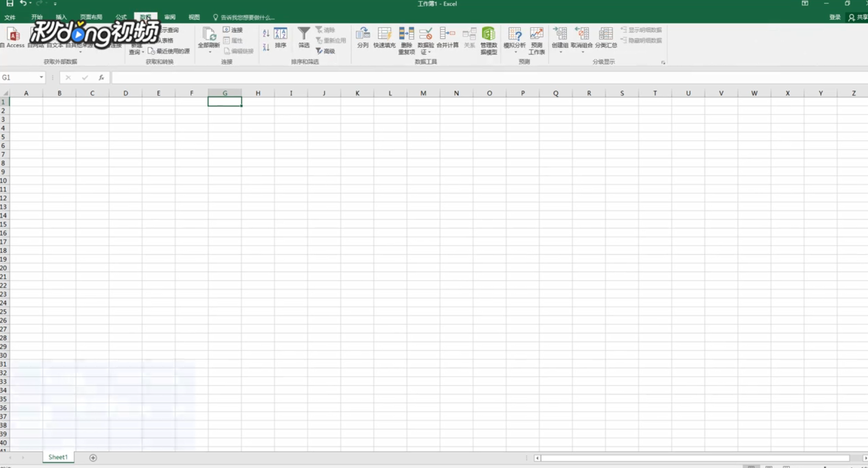Viewport: 868px width, 468px height.
Task: Expand Refresh All (全部刷新) dropdown arrow
Action: pos(209,53)
